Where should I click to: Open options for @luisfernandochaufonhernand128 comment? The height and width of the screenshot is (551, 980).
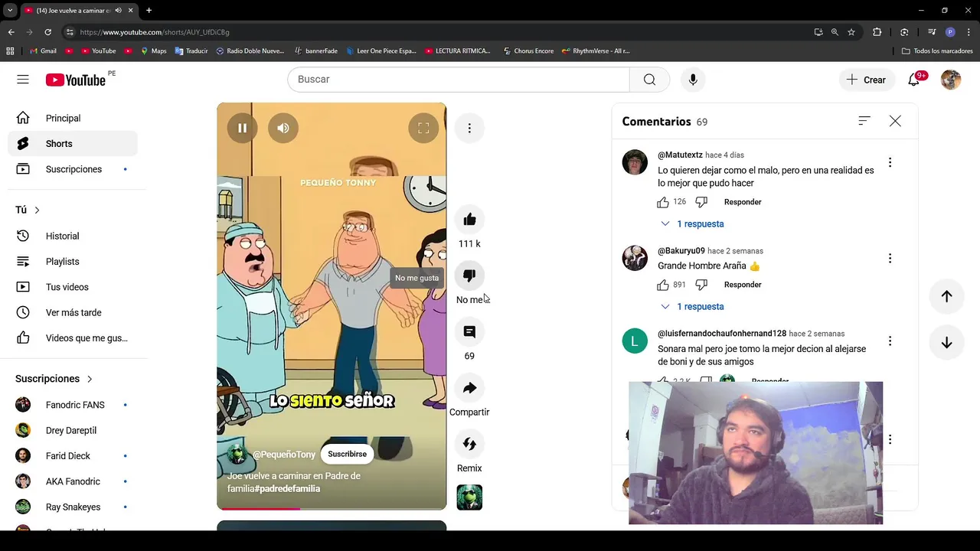890,341
